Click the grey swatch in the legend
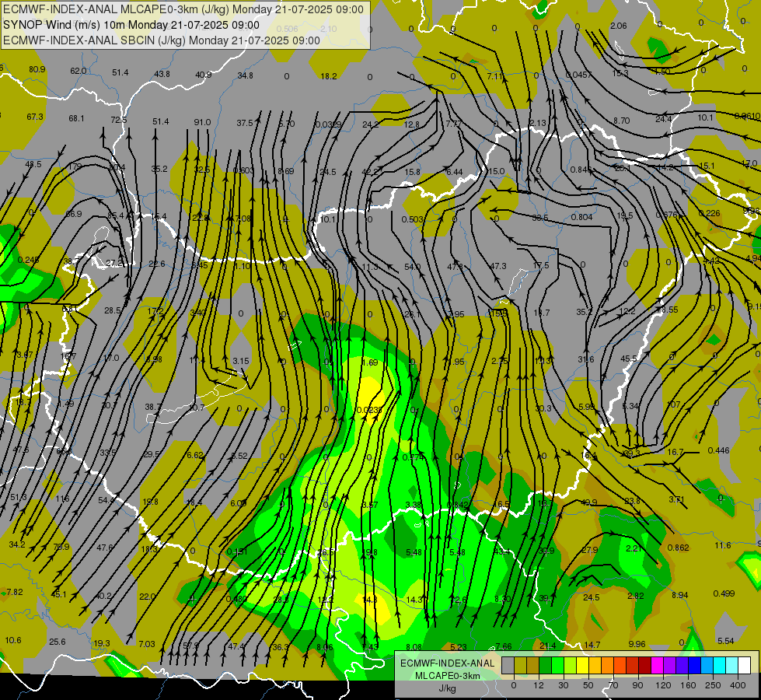Image resolution: width=761 pixels, height=700 pixels. 508,665
